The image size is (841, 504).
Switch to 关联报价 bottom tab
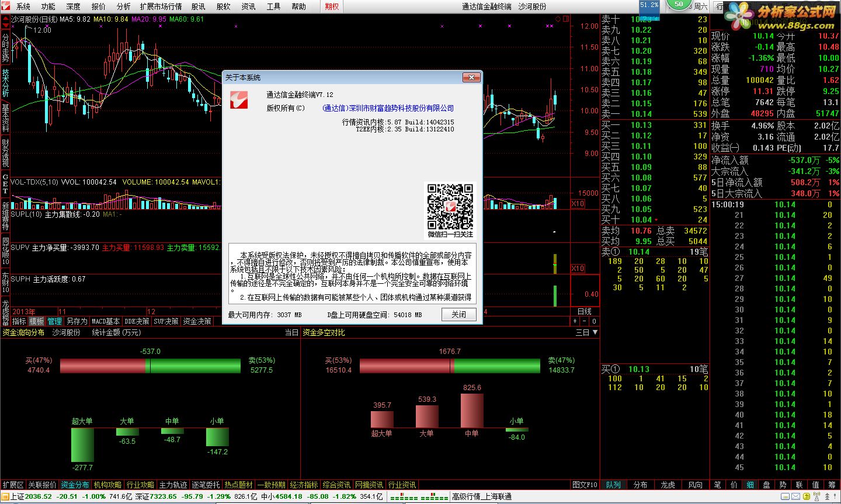pos(42,485)
